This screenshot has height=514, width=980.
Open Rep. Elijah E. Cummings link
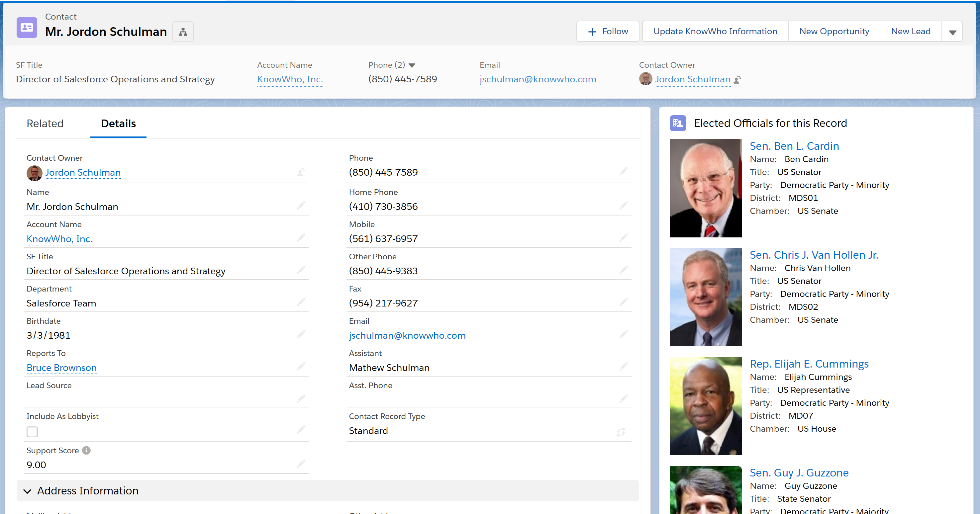tap(809, 364)
